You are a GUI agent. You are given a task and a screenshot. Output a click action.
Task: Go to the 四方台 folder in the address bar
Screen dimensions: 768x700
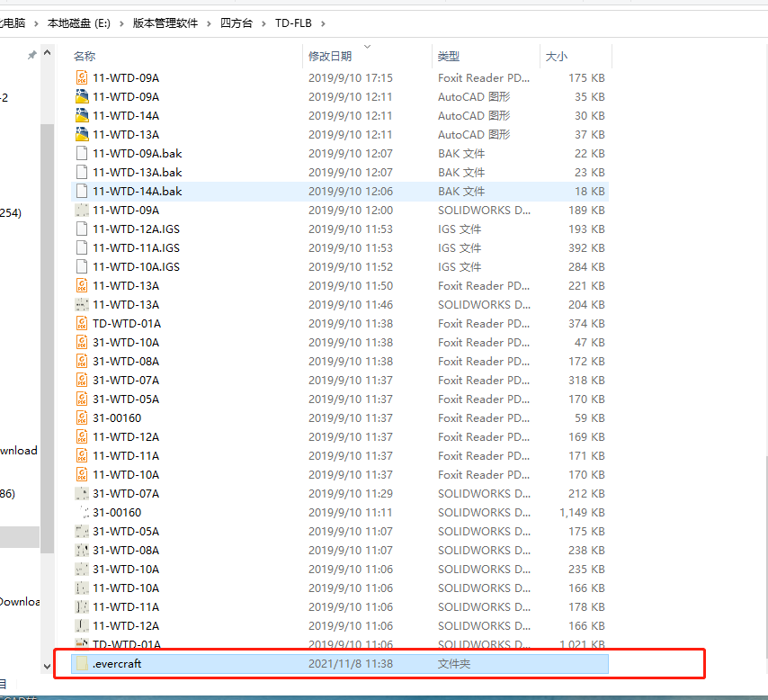[237, 23]
